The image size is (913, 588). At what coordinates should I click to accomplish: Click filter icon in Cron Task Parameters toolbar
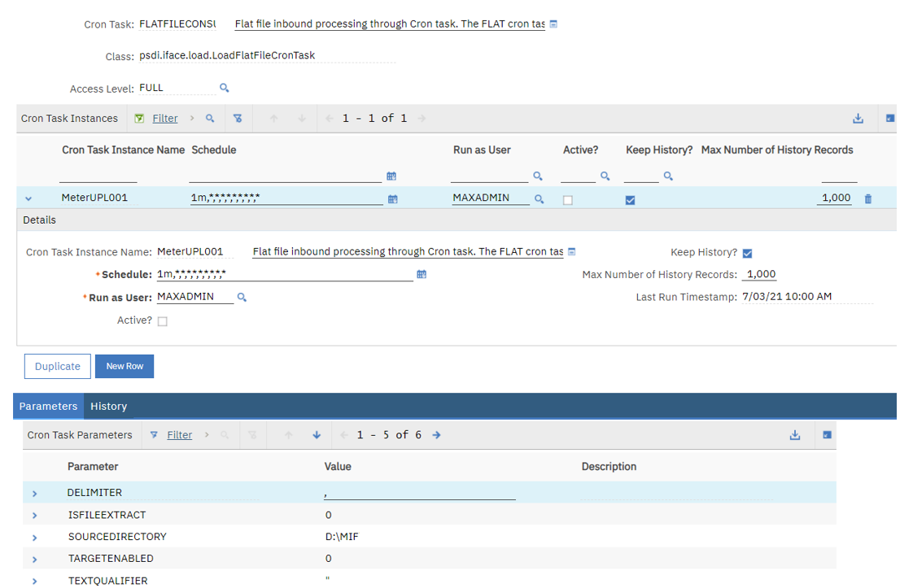pos(154,435)
